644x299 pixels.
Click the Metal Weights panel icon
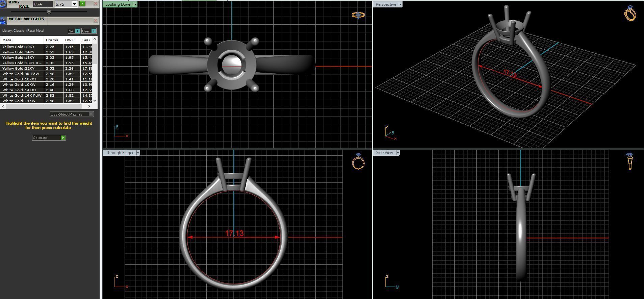[3, 21]
